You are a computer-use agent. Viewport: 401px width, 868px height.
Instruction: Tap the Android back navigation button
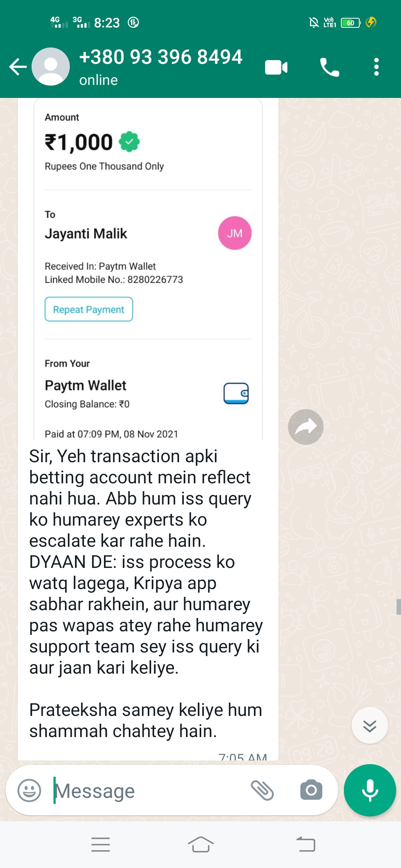(306, 845)
